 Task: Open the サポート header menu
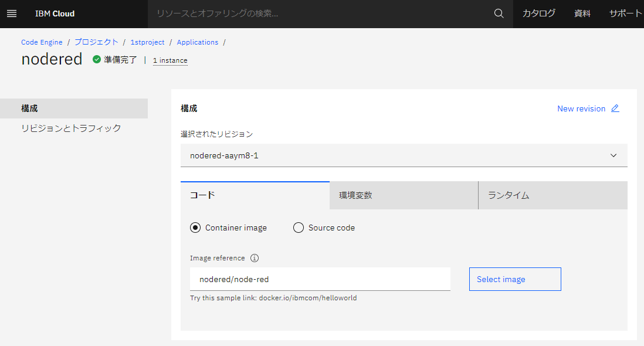pos(626,13)
